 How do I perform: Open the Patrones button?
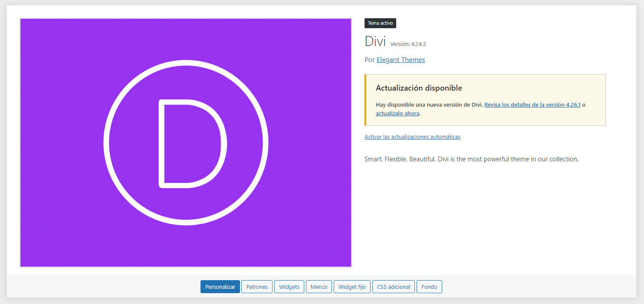(257, 287)
